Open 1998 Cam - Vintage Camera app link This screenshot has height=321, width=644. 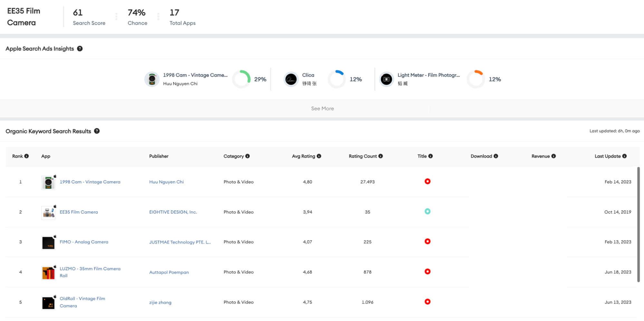click(90, 182)
